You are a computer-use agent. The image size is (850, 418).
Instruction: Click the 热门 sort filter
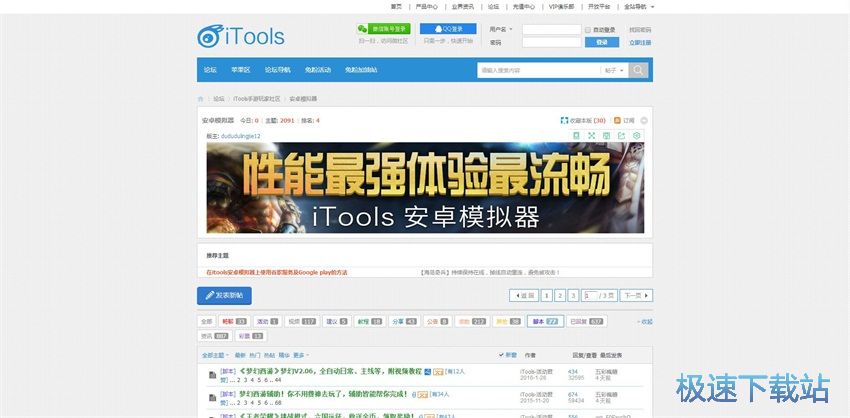coord(255,356)
